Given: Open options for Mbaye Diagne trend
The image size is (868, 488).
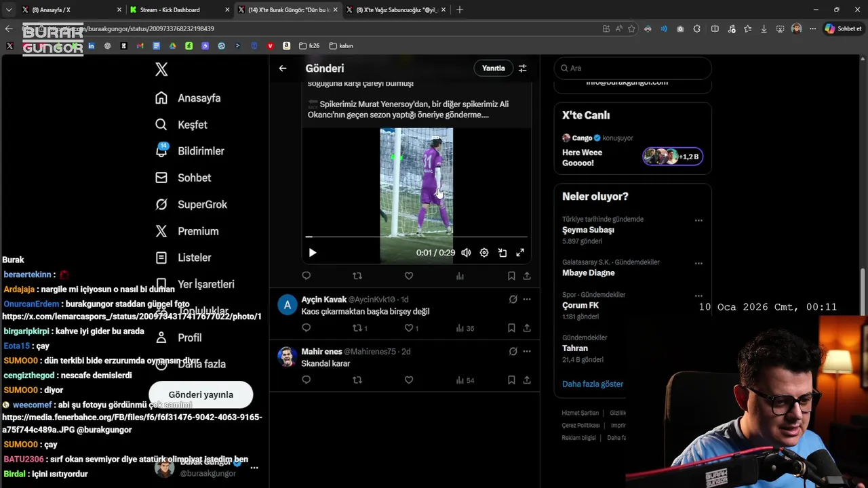Looking at the screenshot, I should pyautogui.click(x=698, y=263).
